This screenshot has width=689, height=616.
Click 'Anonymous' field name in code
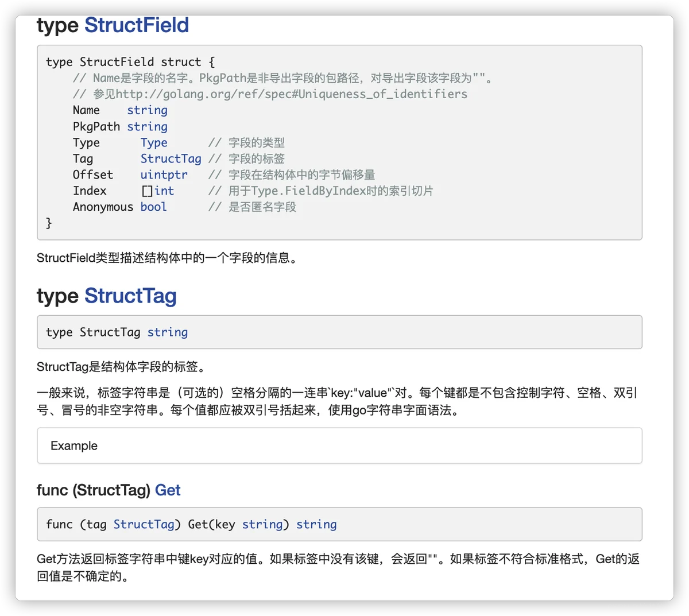pyautogui.click(x=103, y=207)
